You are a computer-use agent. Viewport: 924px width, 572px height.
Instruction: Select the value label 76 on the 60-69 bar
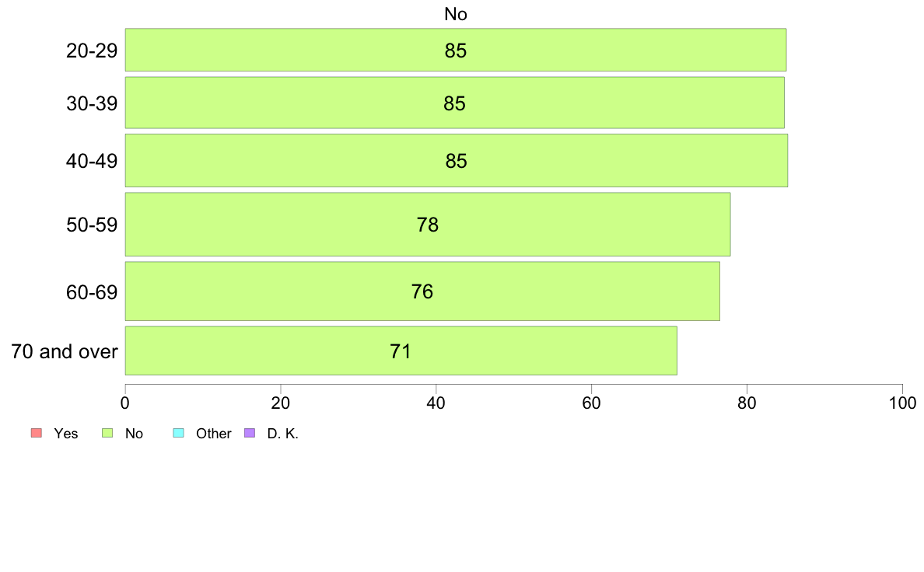click(x=422, y=292)
